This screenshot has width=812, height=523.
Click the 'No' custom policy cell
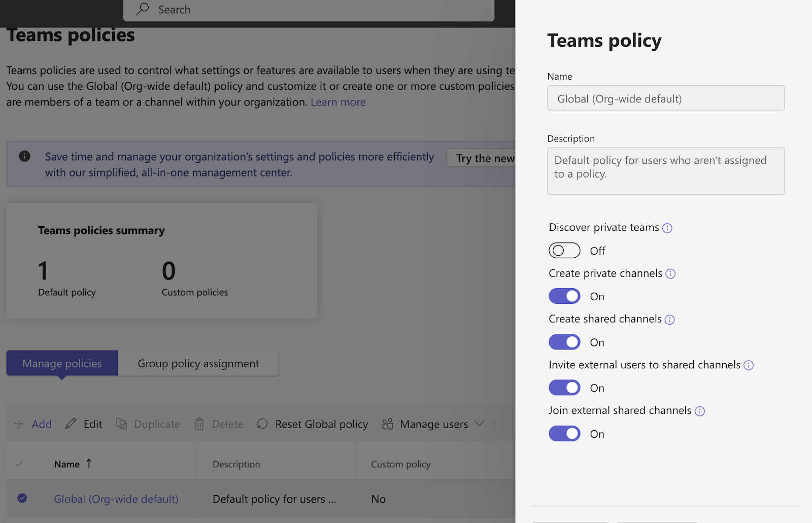tap(378, 499)
